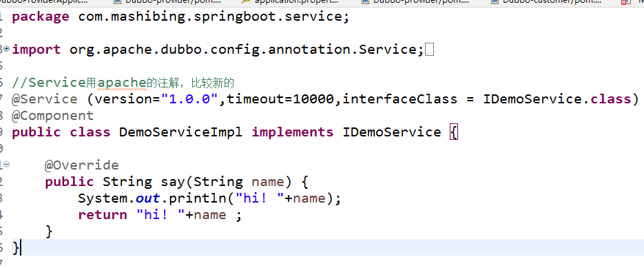Click the '@Component' annotation
644x268 pixels.
tap(53, 116)
